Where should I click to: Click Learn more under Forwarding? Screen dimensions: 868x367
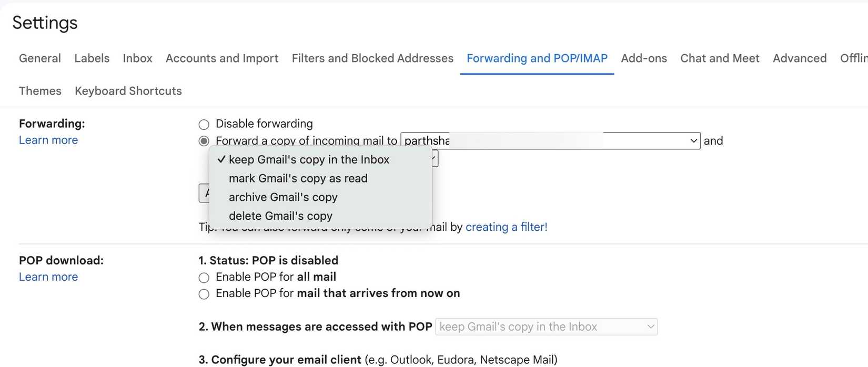coord(48,140)
